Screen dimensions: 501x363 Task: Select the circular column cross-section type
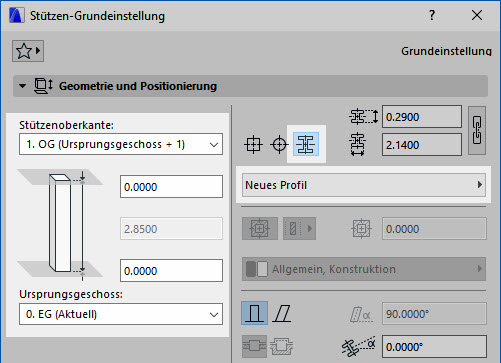[279, 145]
